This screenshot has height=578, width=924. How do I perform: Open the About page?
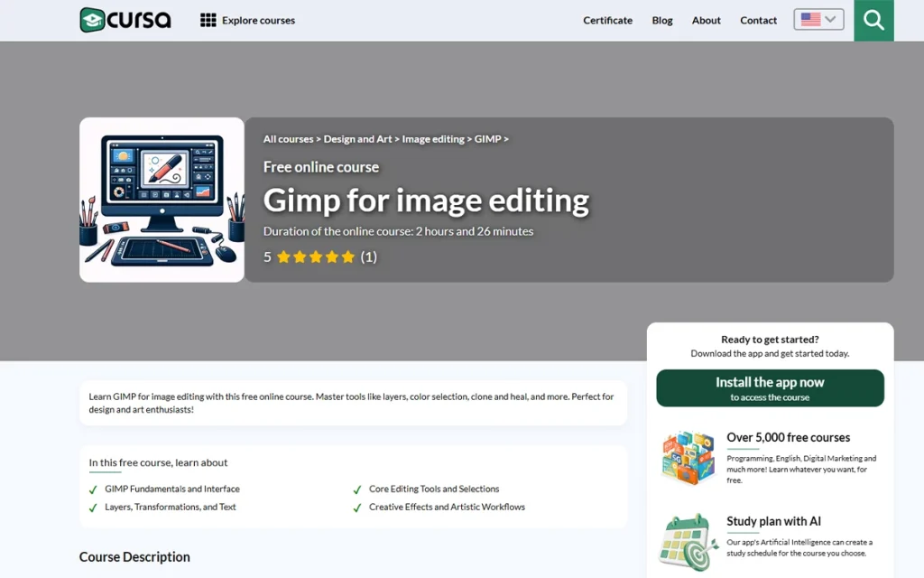706,20
